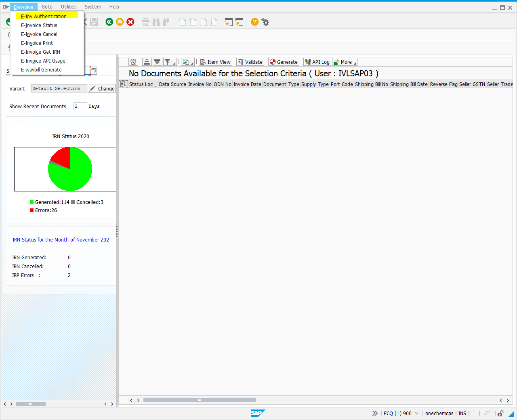Click the Invoice Date column header
The image size is (517, 420).
247,84
